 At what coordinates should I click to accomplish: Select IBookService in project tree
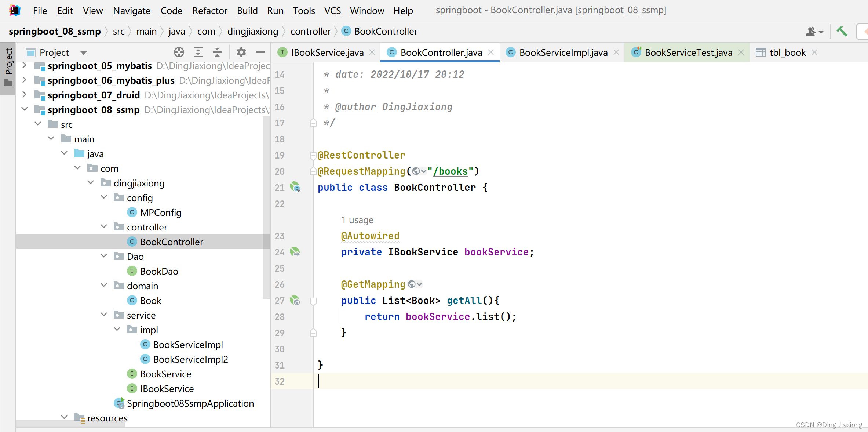167,389
